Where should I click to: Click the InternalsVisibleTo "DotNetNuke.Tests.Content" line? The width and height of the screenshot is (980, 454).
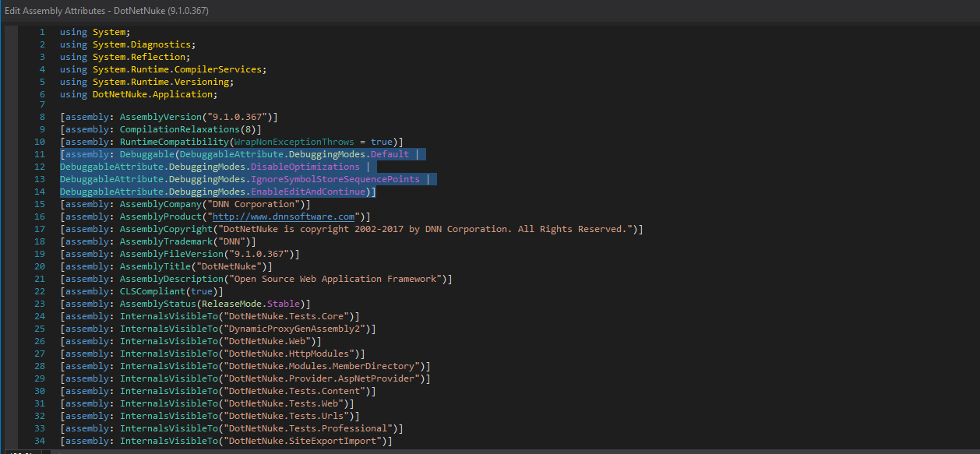218,391
